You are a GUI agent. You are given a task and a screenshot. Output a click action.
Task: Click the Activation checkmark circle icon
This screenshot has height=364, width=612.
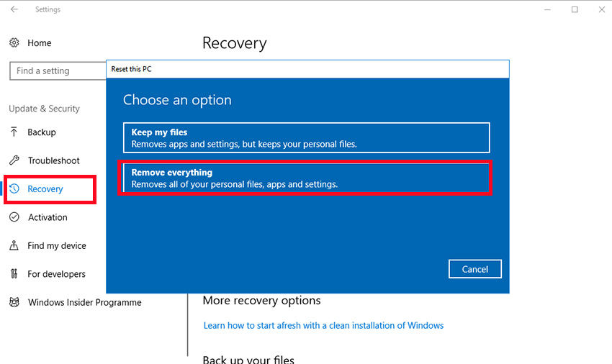pos(14,217)
